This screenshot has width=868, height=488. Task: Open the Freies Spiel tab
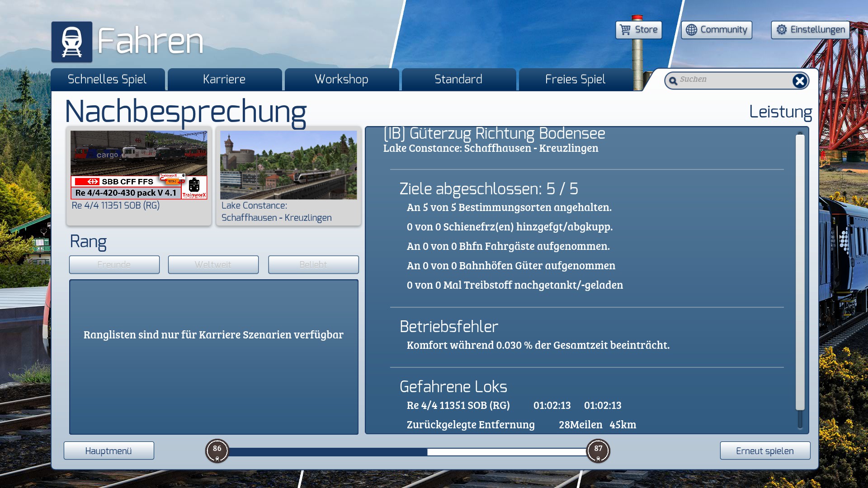click(x=575, y=80)
